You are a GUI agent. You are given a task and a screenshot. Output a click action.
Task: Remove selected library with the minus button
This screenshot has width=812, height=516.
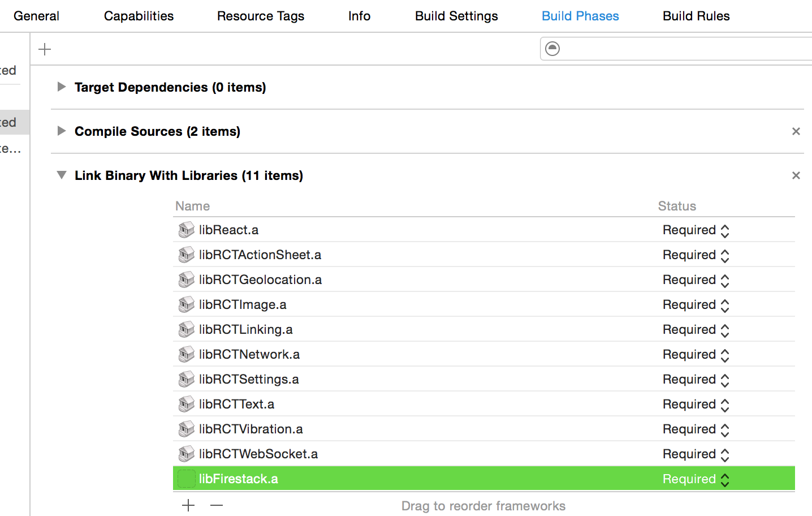(217, 505)
